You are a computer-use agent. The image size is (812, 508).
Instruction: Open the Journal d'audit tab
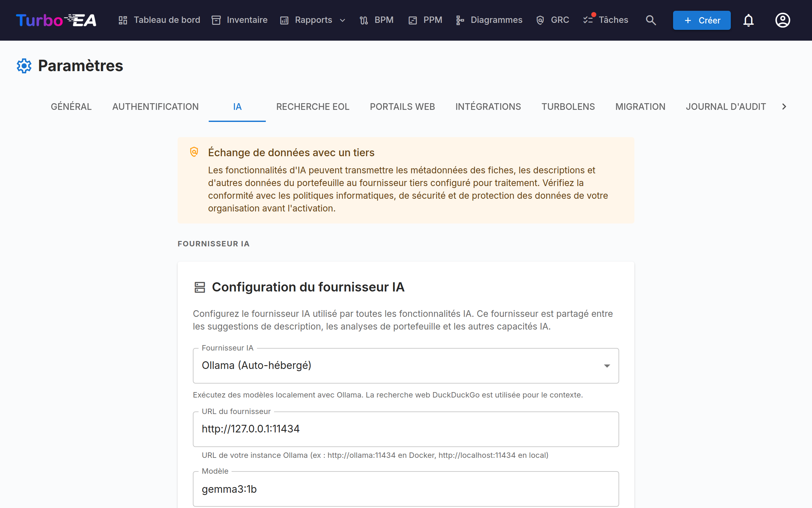(726, 106)
